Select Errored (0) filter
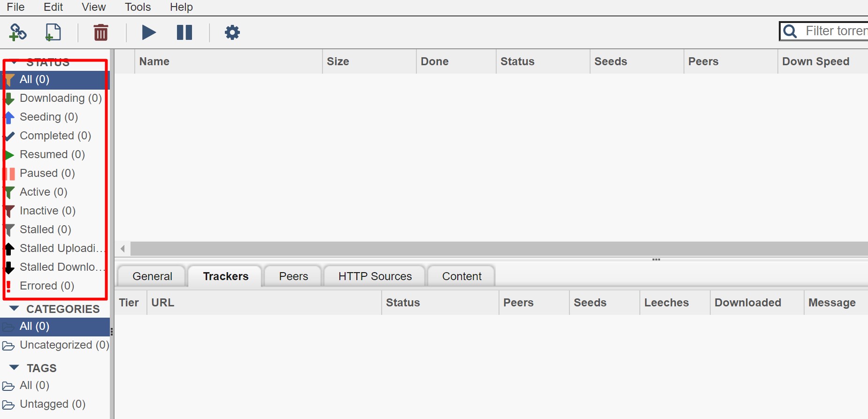Image resolution: width=868 pixels, height=419 pixels. click(x=55, y=286)
